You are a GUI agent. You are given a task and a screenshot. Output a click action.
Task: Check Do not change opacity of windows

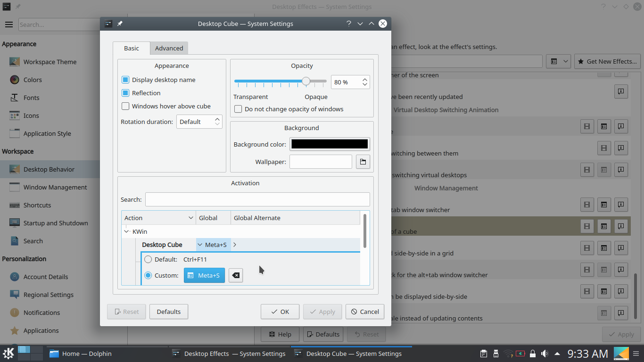pos(238,109)
